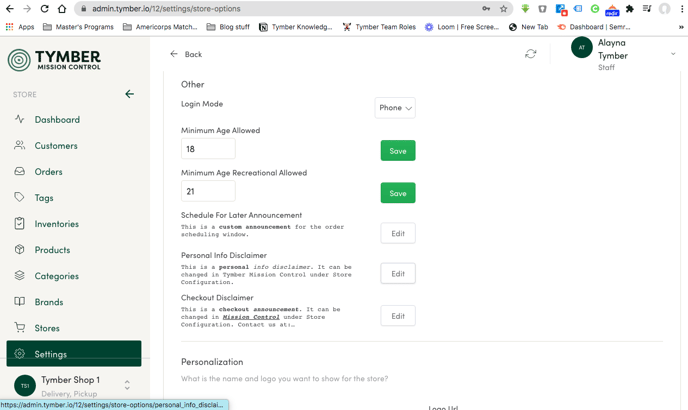Navigate to Products in the sidebar
The height and width of the screenshot is (410, 688).
coord(52,250)
